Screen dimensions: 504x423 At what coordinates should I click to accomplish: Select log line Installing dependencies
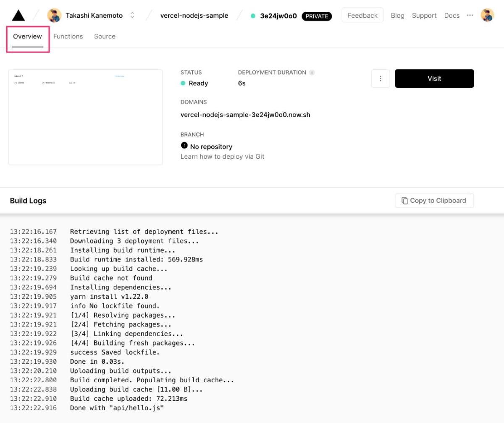pos(121,287)
